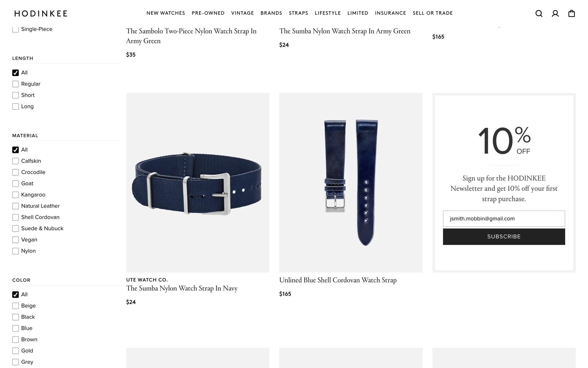588x368 pixels.
Task: Go to Pre-Owned in navigation
Action: (208, 13)
